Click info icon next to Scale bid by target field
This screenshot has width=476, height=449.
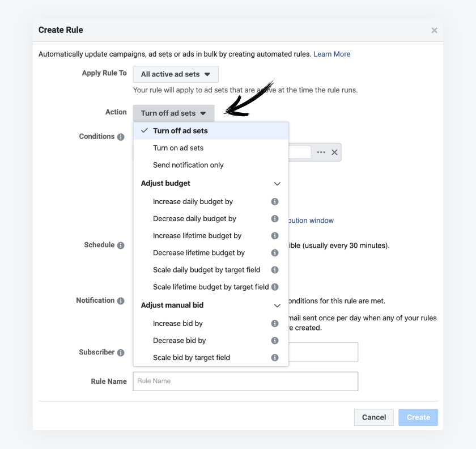pos(275,358)
